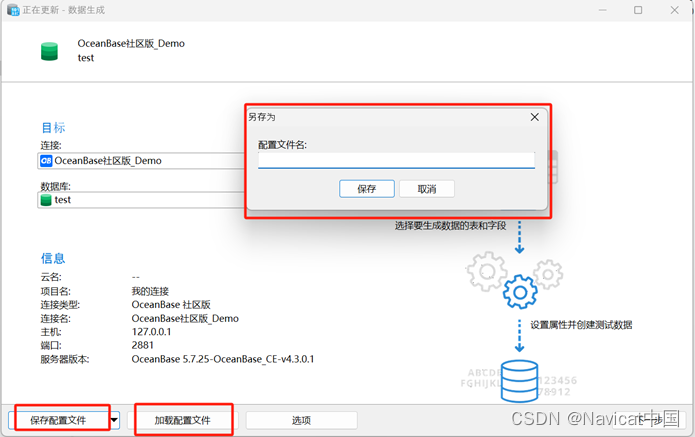695x437 pixels.
Task: Click connection name value in info section
Action: (185, 318)
